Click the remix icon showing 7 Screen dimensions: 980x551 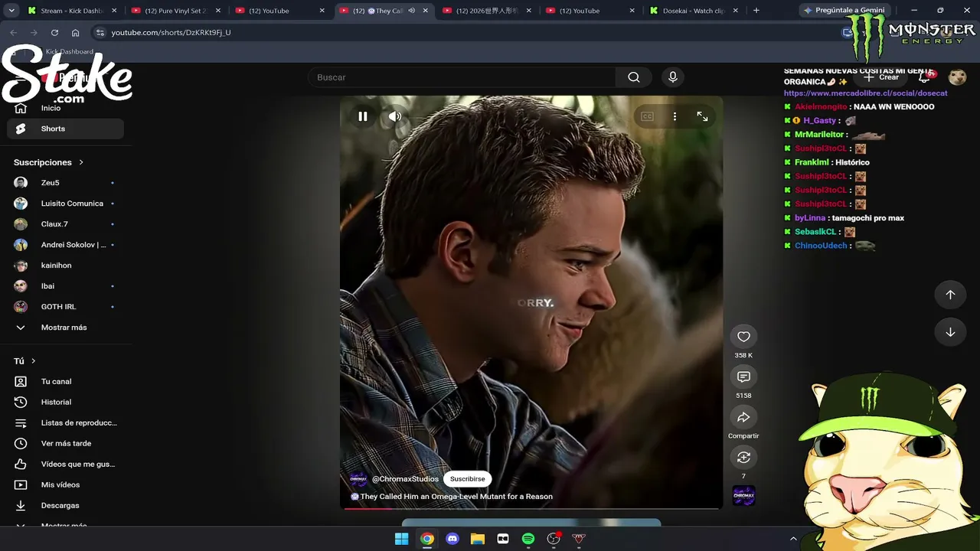tap(743, 457)
